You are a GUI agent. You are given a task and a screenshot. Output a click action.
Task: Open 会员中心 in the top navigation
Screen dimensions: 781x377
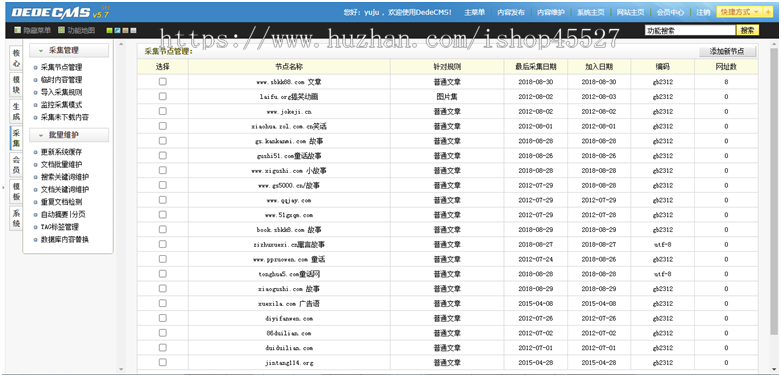670,12
